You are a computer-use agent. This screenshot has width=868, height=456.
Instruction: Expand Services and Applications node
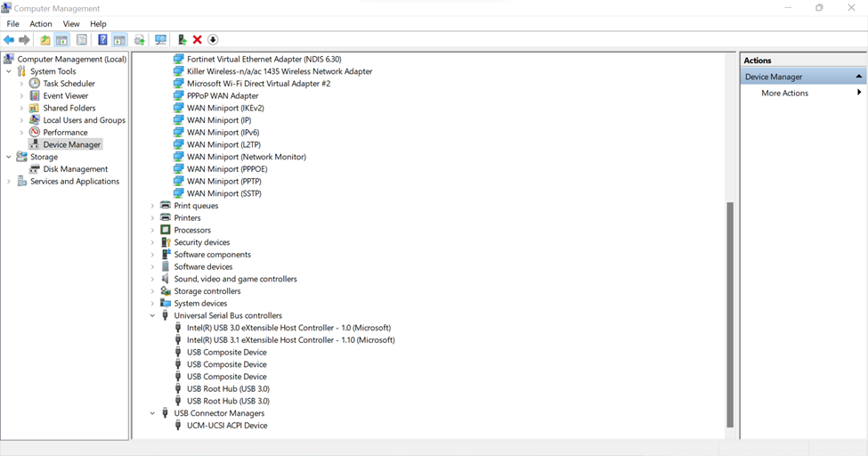(9, 181)
